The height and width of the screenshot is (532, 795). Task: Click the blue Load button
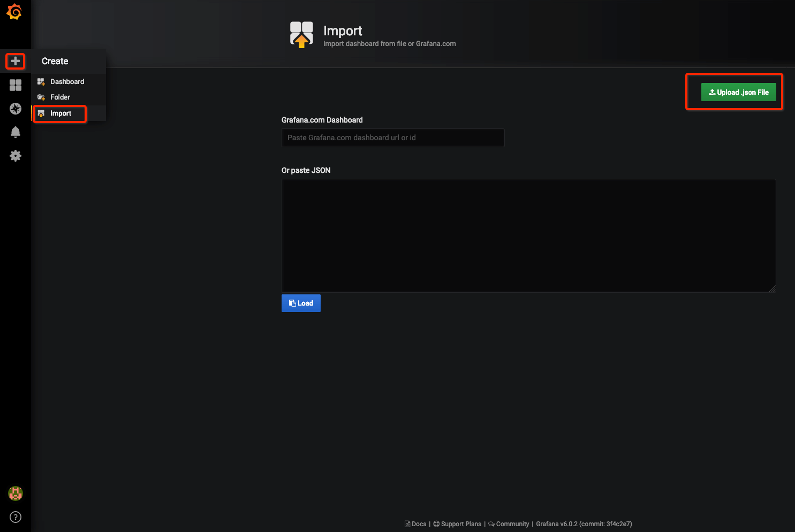301,303
